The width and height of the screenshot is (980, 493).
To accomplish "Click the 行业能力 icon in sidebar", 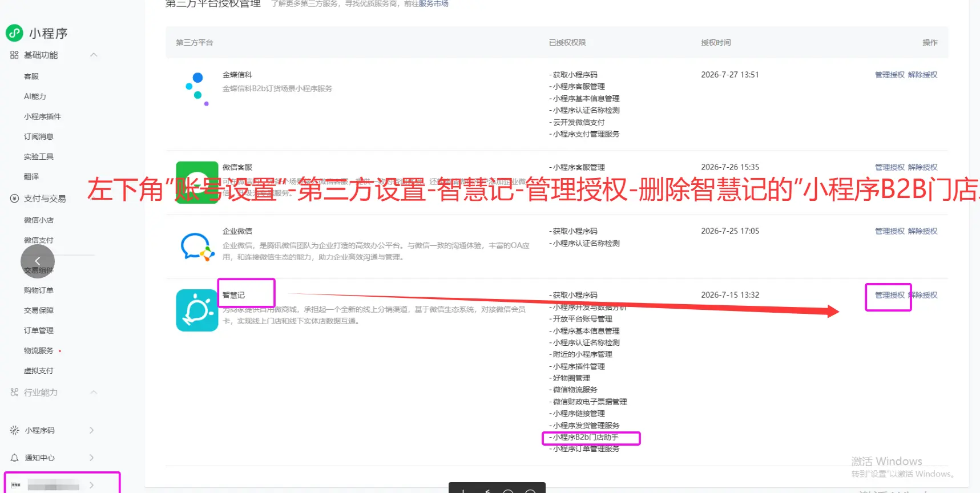I will (x=14, y=393).
